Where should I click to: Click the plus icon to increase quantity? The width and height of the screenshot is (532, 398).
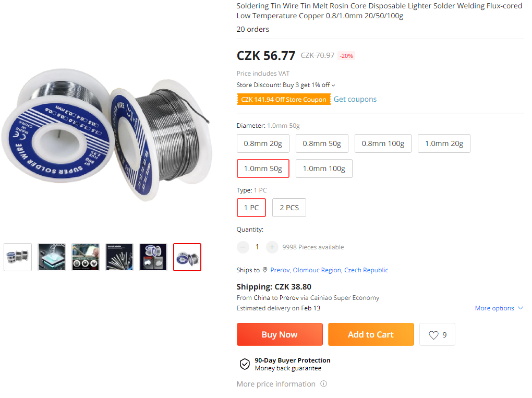(x=272, y=247)
